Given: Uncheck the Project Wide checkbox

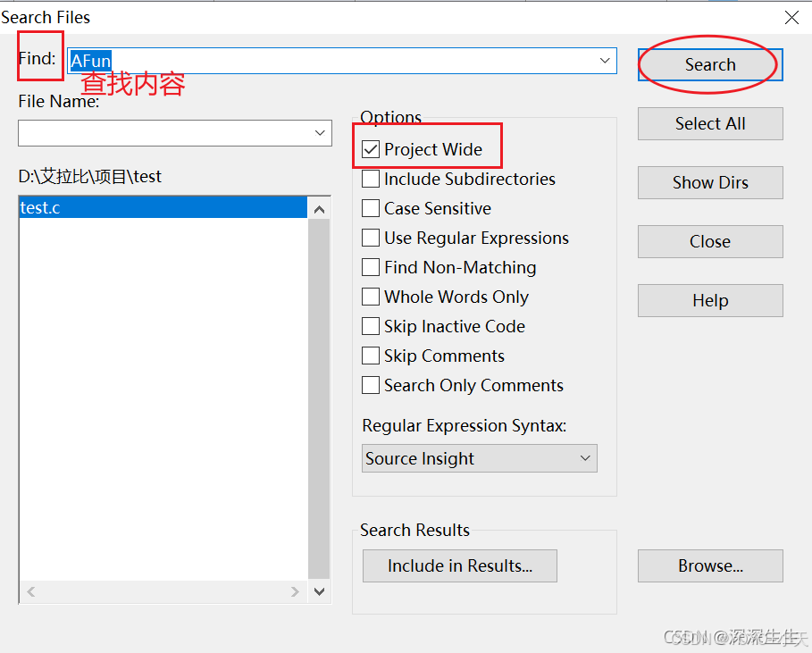Looking at the screenshot, I should pyautogui.click(x=370, y=149).
